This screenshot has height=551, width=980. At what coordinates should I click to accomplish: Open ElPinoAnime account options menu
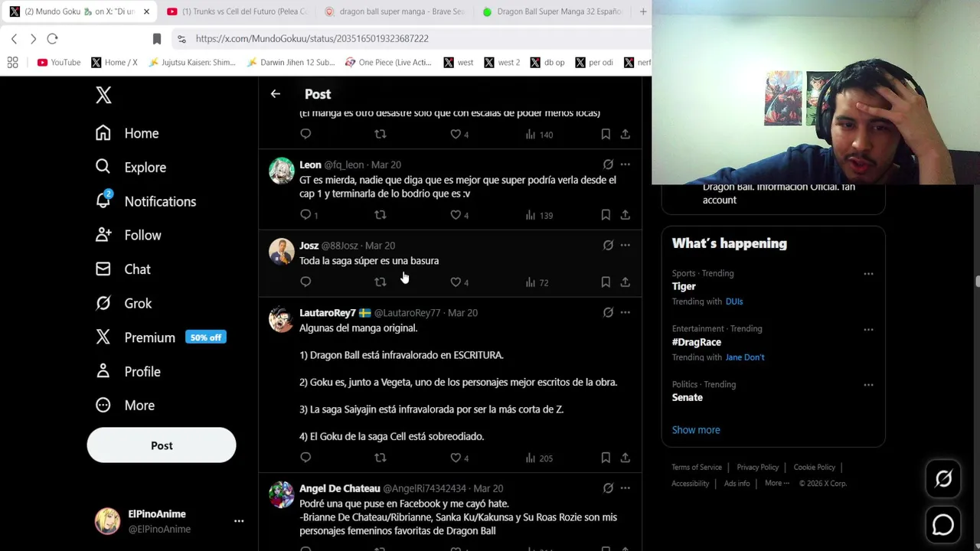point(239,521)
